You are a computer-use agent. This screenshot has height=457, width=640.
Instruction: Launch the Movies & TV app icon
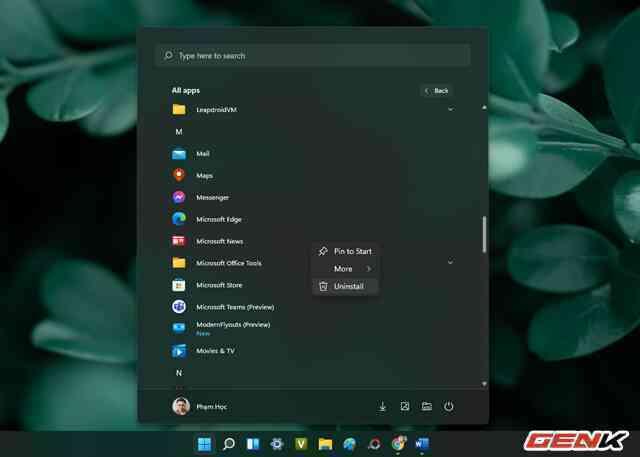pos(179,351)
